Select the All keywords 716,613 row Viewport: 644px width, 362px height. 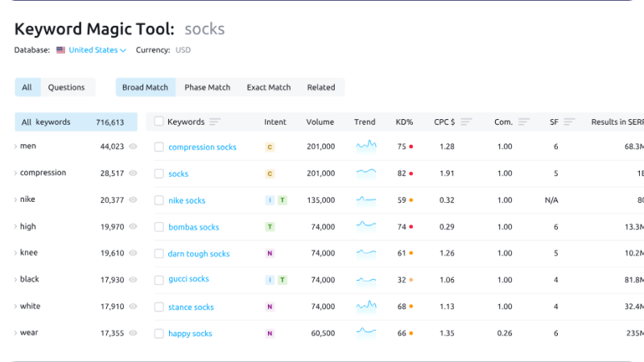click(76, 122)
